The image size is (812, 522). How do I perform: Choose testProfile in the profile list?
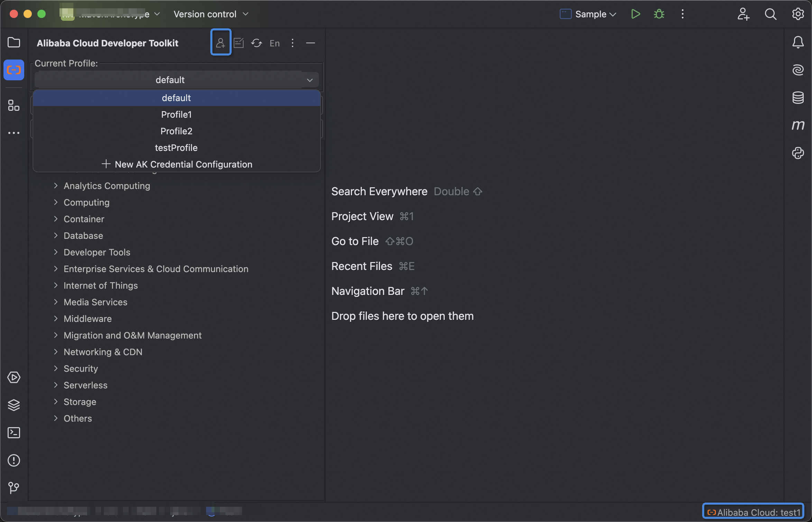pos(176,148)
